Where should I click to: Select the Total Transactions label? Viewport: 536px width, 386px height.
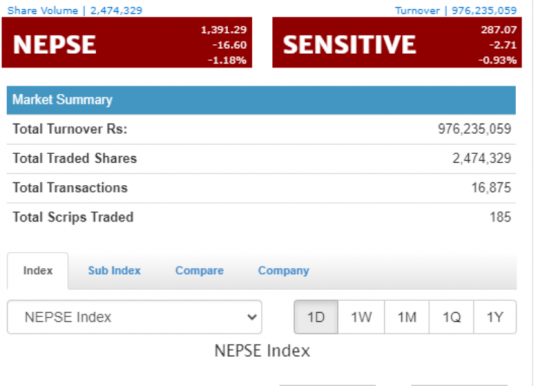click(x=70, y=188)
